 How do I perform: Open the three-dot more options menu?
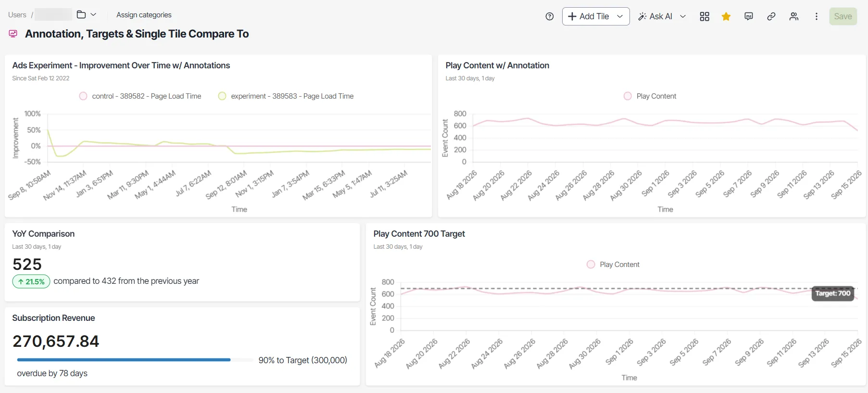(817, 16)
